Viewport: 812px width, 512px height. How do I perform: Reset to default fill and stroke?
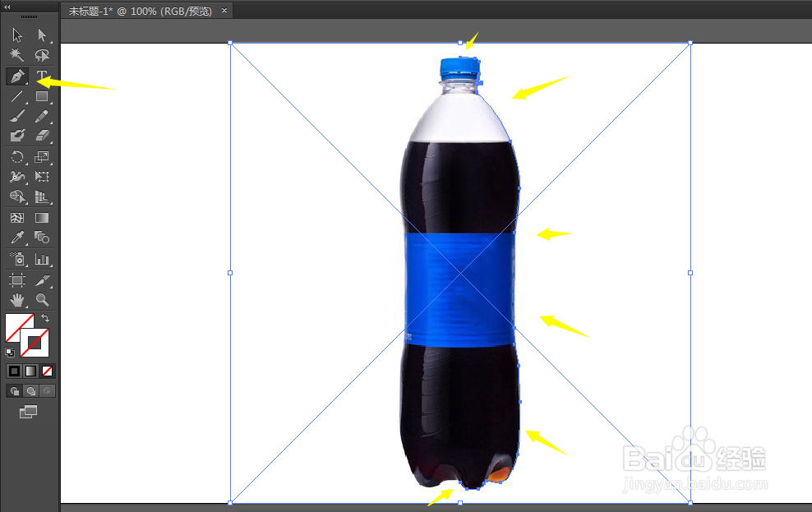[10, 353]
